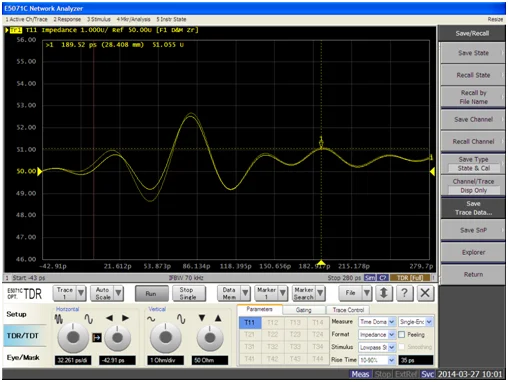
Task: Click the horizontal right arrow icon
Action: 125,318
